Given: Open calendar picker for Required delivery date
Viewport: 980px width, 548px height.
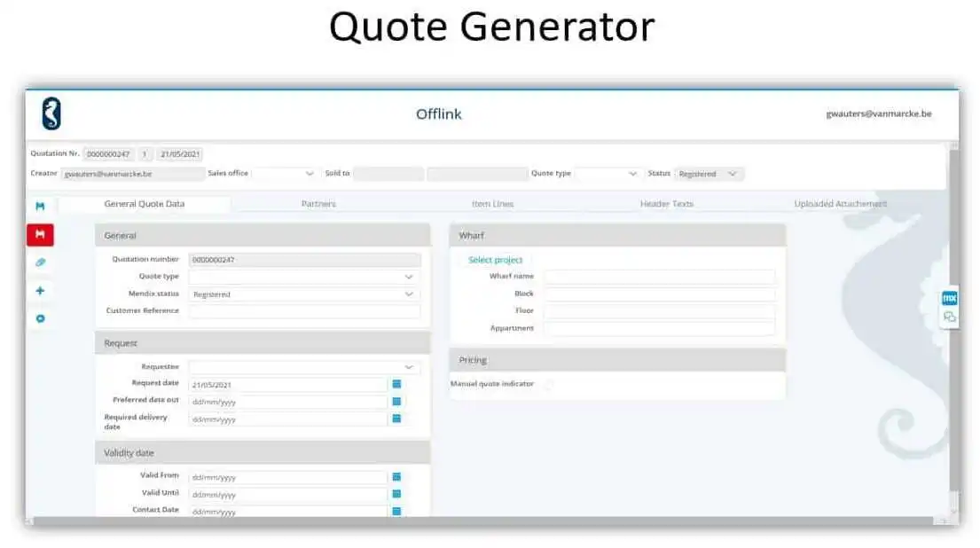Looking at the screenshot, I should pyautogui.click(x=396, y=419).
